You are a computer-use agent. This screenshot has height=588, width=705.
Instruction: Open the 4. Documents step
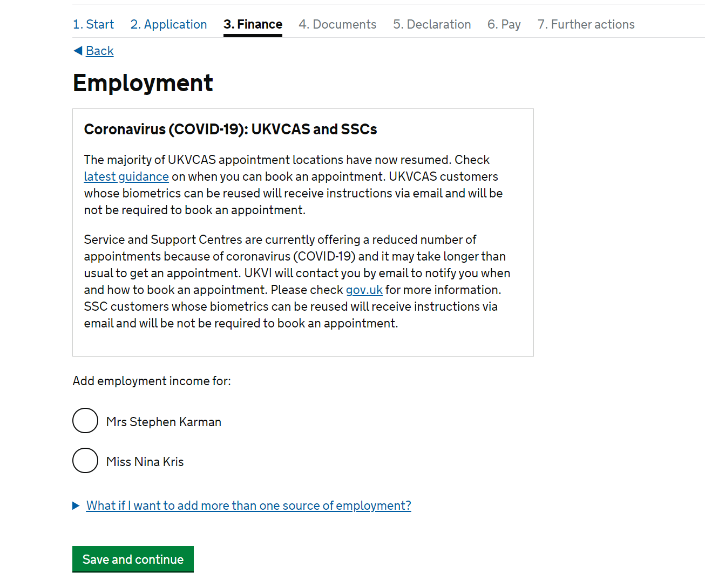pyautogui.click(x=337, y=24)
